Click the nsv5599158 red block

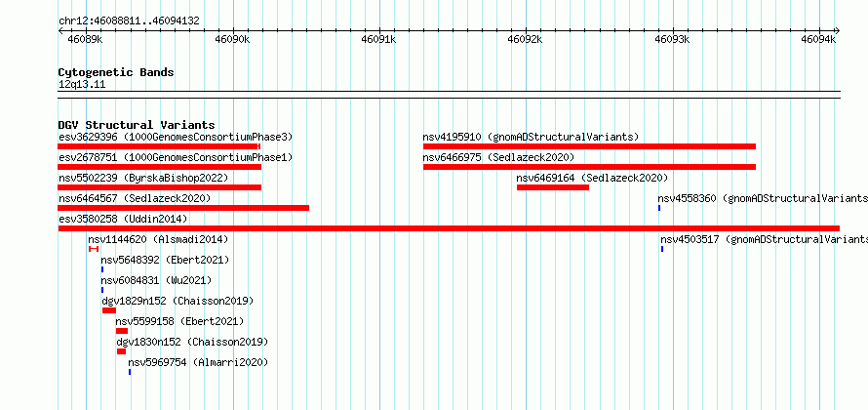[x=122, y=331]
